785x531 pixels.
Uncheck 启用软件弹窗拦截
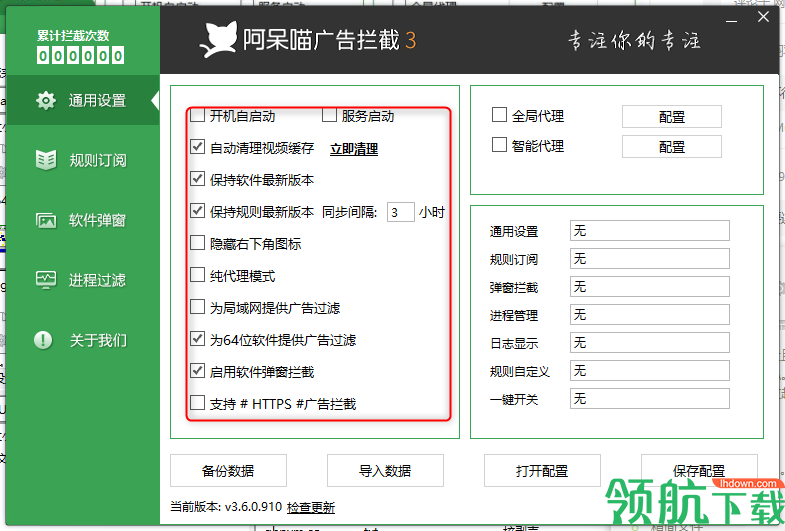coord(198,371)
